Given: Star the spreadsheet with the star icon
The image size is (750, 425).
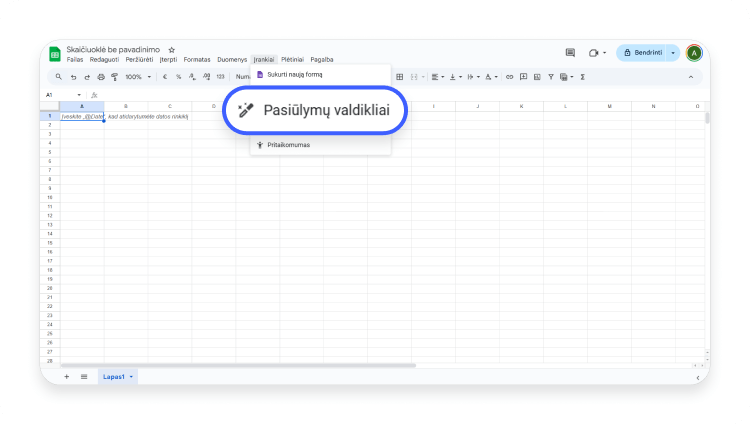Looking at the screenshot, I should pos(172,50).
